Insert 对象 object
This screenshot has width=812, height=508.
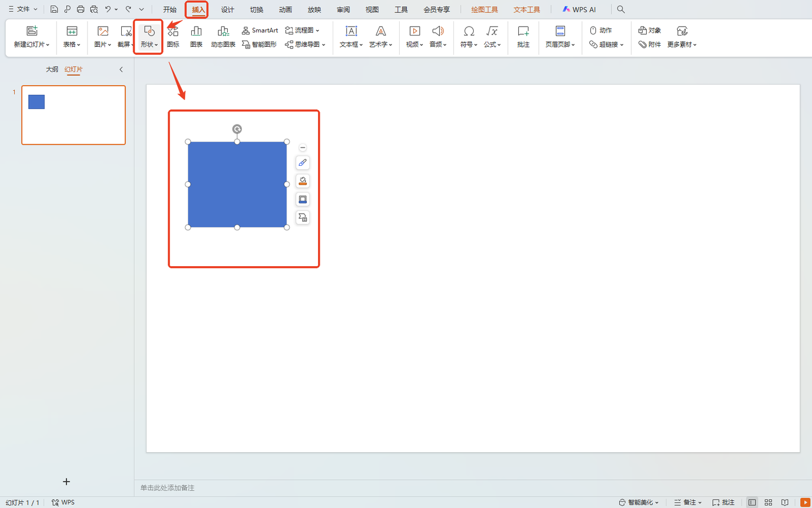(650, 30)
